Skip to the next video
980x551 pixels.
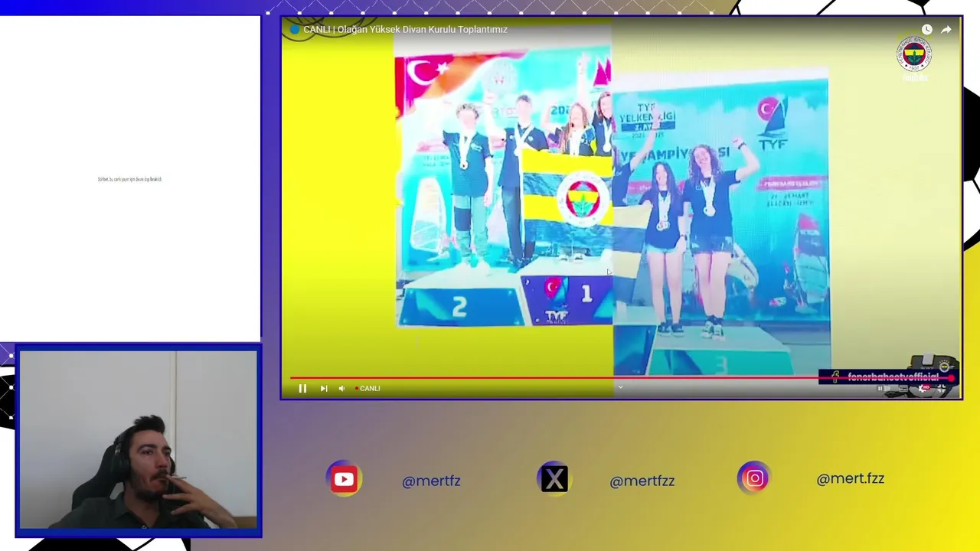324,389
